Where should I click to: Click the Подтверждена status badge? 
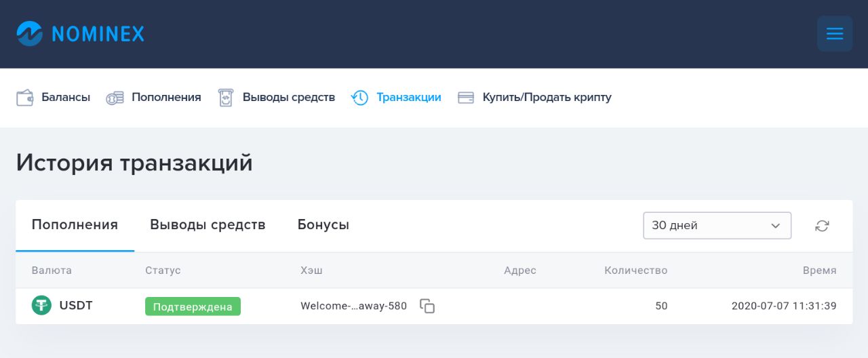tap(193, 306)
